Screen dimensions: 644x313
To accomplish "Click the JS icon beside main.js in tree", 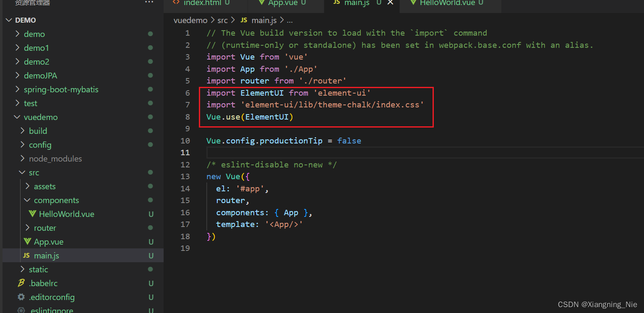I will point(26,256).
